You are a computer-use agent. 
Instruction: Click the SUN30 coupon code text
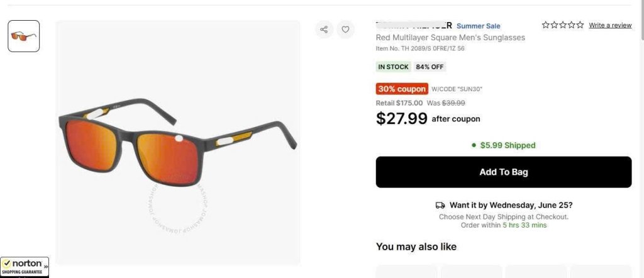[x=457, y=89]
